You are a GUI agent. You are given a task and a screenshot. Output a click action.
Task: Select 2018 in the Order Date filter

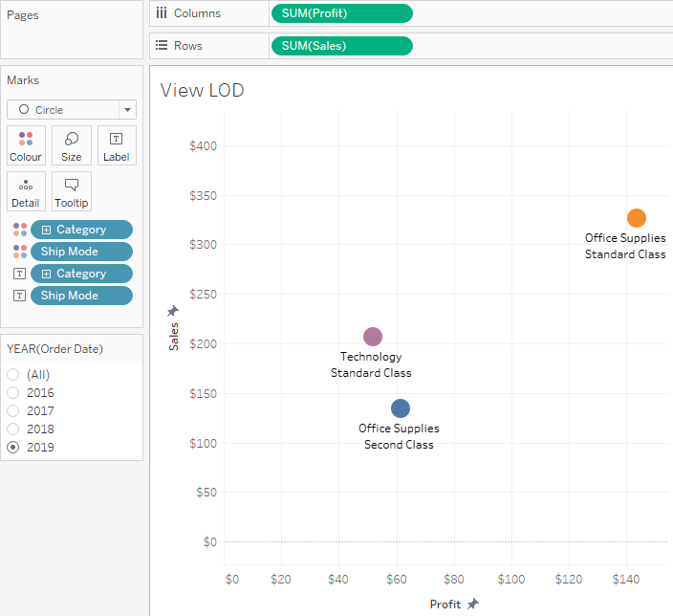[13, 429]
